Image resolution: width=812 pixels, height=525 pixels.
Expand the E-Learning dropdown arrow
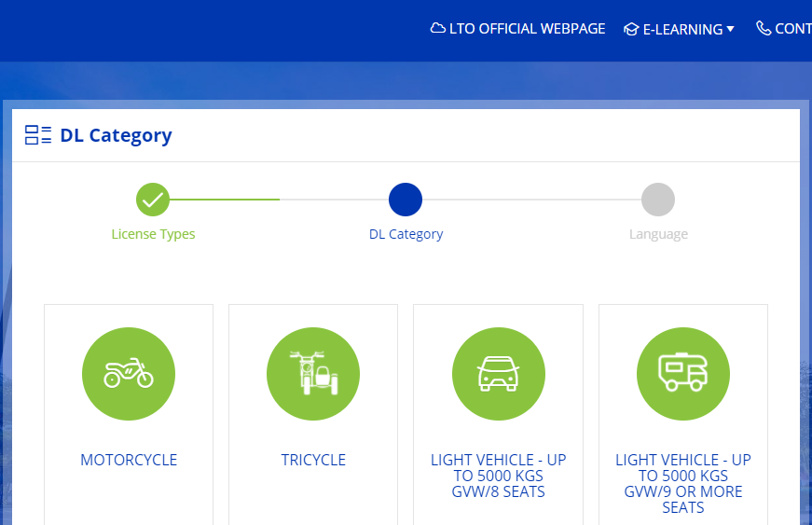(730, 29)
